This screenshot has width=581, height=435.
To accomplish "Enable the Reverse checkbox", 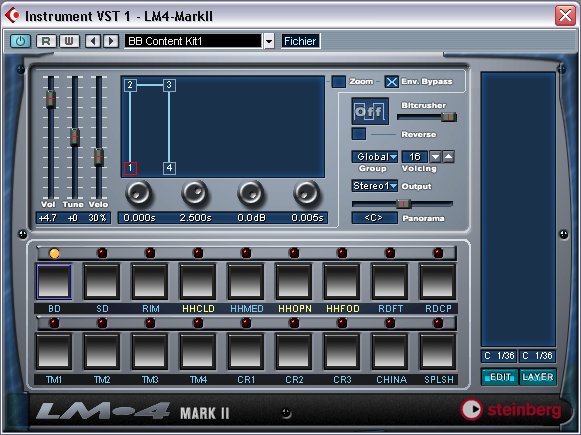I will (x=359, y=134).
